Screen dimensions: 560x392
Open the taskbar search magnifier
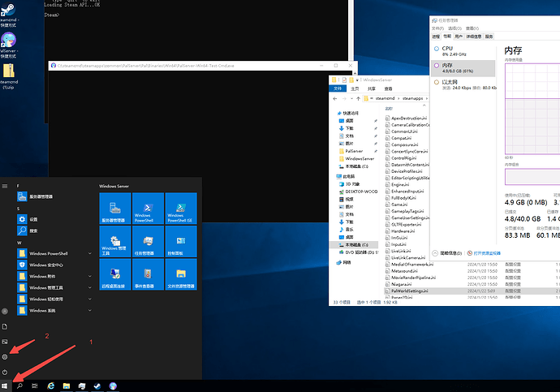19,386
